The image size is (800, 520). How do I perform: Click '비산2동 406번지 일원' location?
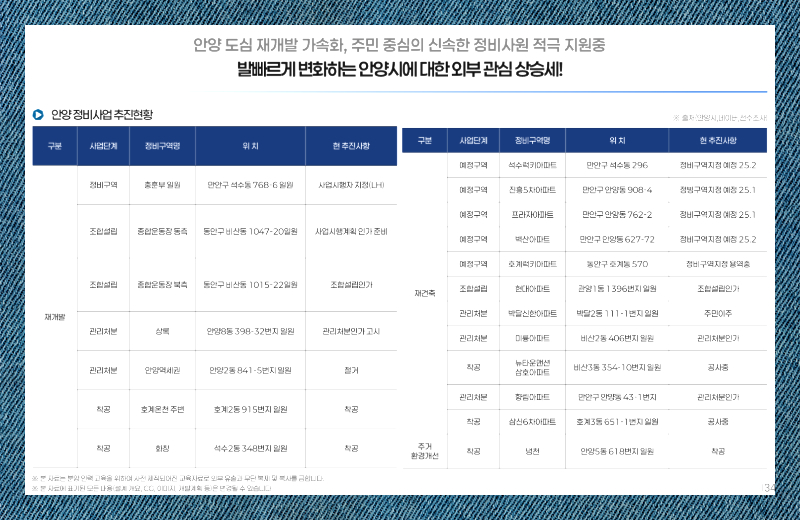tap(617, 338)
